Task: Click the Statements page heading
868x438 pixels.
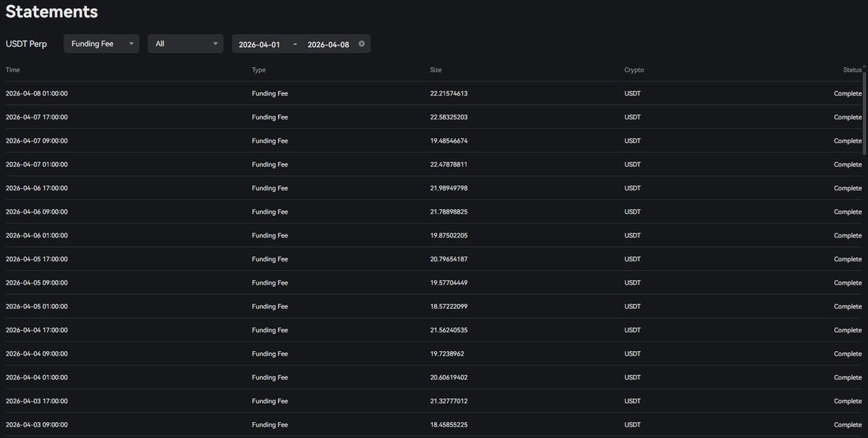Action: pos(51,12)
